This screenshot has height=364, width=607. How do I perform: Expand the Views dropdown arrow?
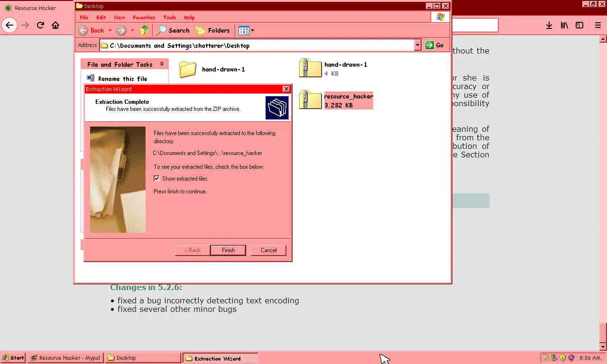[252, 30]
